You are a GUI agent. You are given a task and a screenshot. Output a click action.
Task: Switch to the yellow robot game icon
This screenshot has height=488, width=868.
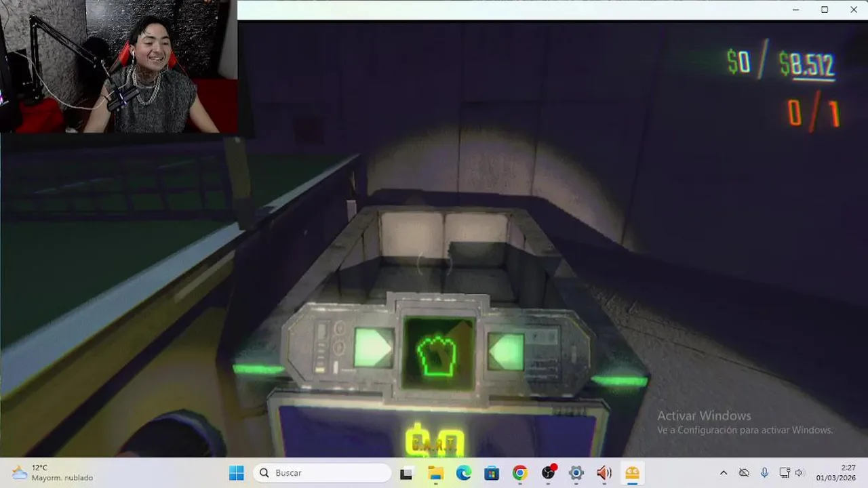tap(632, 473)
